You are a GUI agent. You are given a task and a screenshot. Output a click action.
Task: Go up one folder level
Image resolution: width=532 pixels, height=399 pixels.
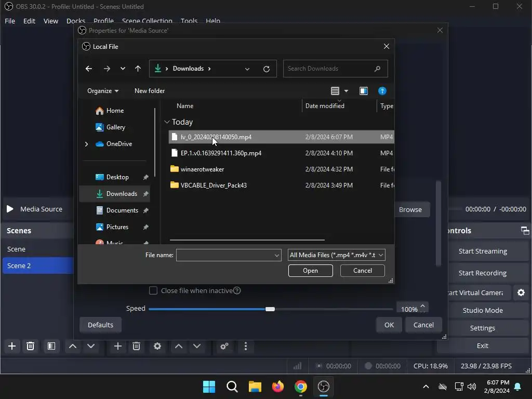pyautogui.click(x=138, y=69)
